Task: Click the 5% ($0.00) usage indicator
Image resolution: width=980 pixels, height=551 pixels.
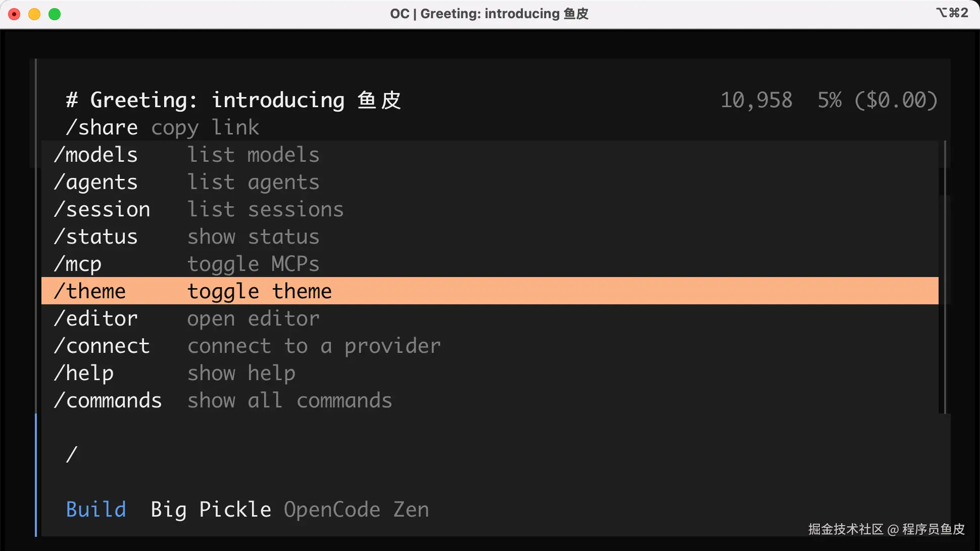Action: tap(877, 100)
